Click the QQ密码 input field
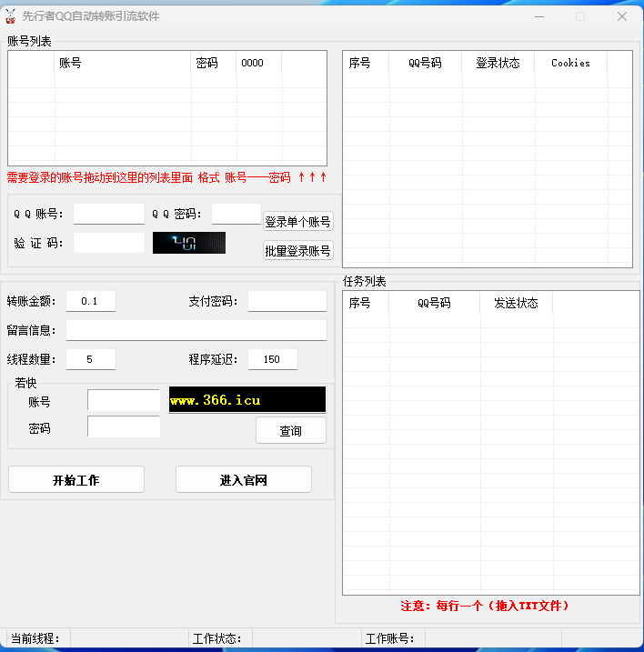 (x=236, y=215)
